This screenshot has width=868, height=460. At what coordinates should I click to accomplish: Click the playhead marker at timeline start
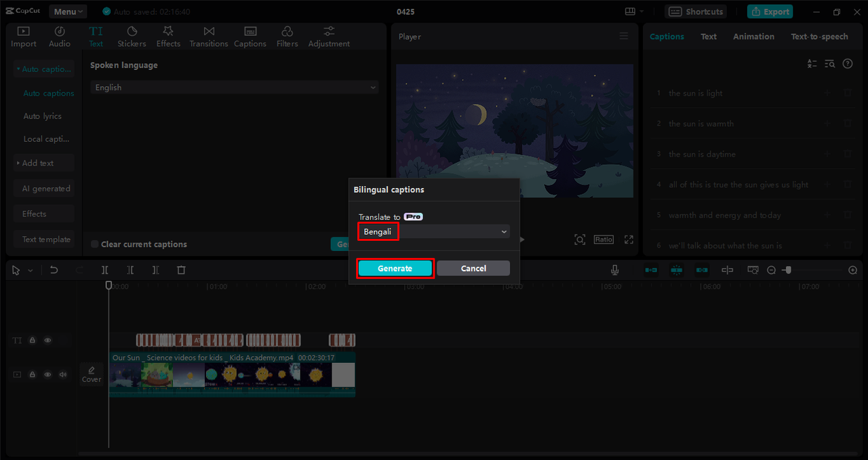pos(108,285)
